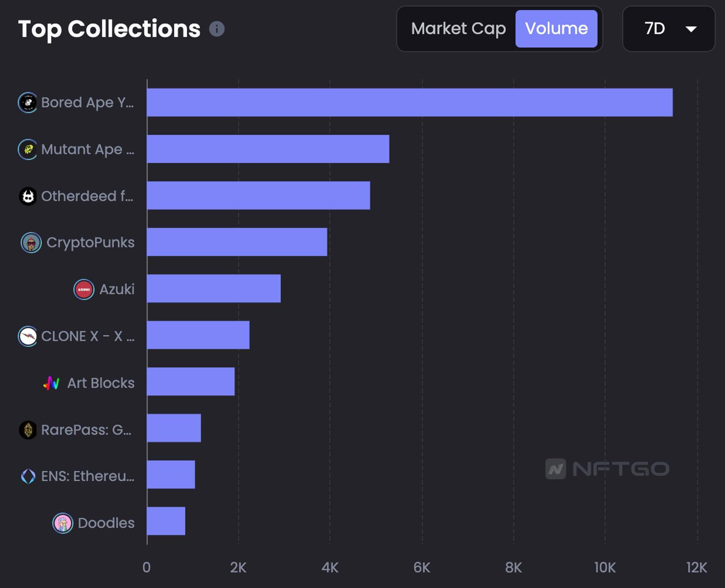Click the red Azuki logo icon
Image resolution: width=725 pixels, height=588 pixels.
click(x=84, y=289)
